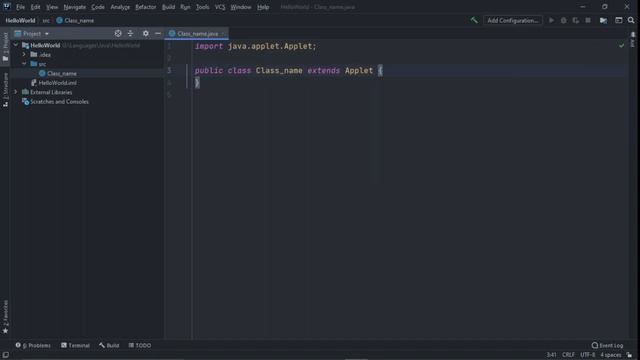Hide the Project panel with minus icon
640x360 pixels.
tap(158, 33)
